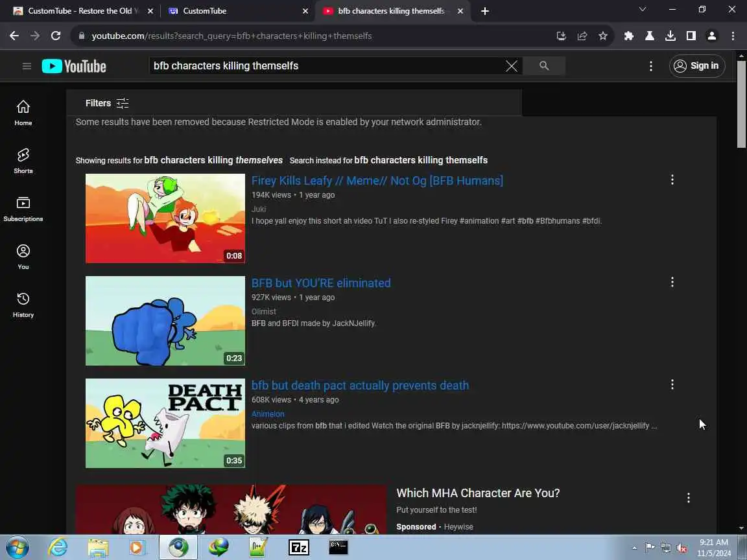Click the page vertical scrollbar thumb
The height and width of the screenshot is (560, 747).
(741, 104)
